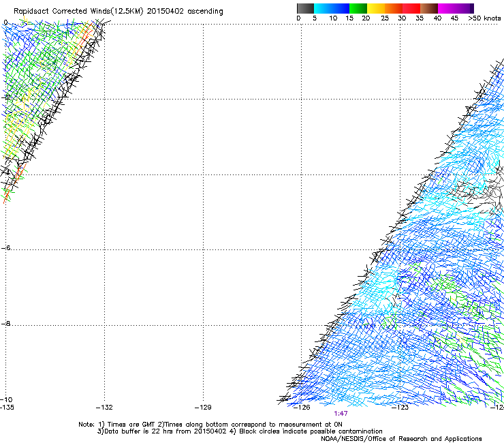Click the '15' label under the color scale

pyautogui.click(x=349, y=18)
